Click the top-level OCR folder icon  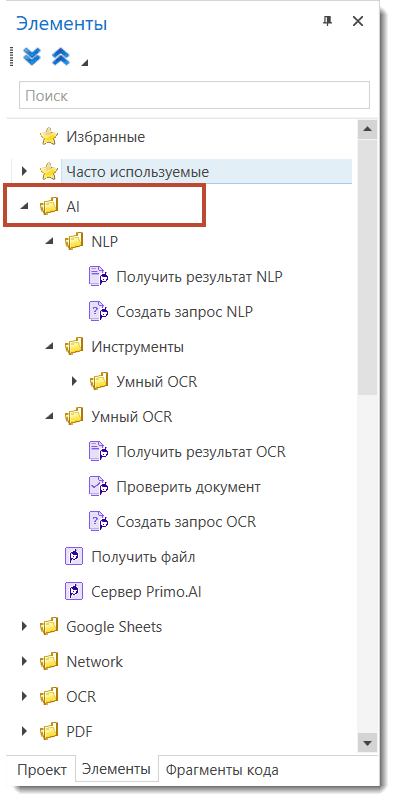point(49,696)
